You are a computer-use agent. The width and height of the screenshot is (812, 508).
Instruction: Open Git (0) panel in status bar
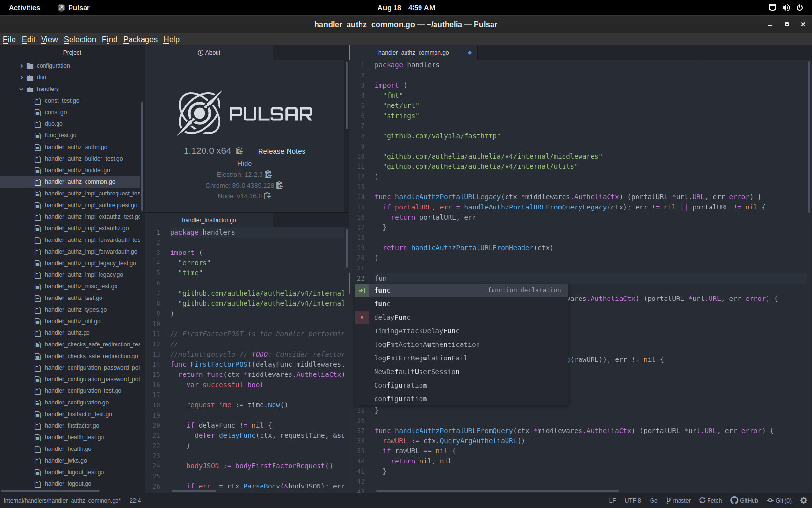pyautogui.click(x=779, y=501)
